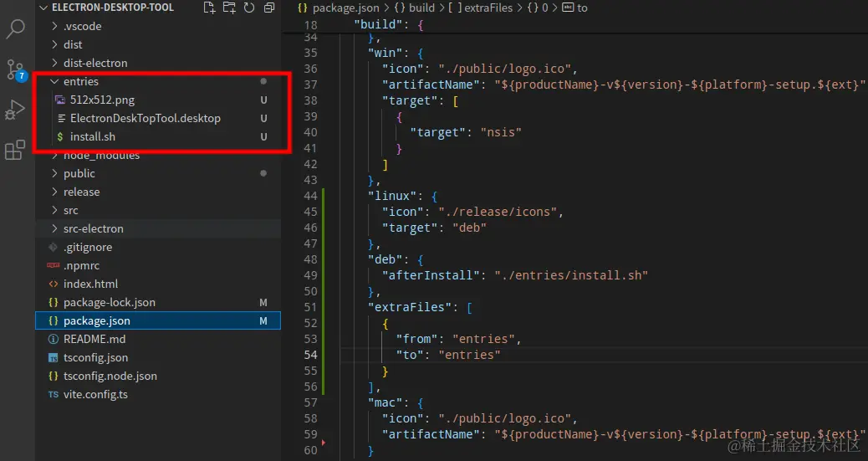
Task: Click the New File icon in explorer header
Action: click(x=209, y=8)
